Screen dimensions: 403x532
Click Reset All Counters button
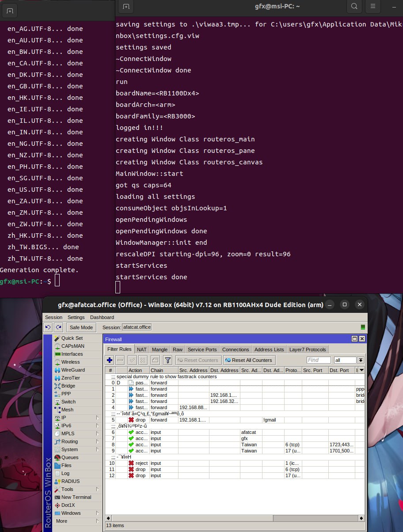tap(249, 360)
